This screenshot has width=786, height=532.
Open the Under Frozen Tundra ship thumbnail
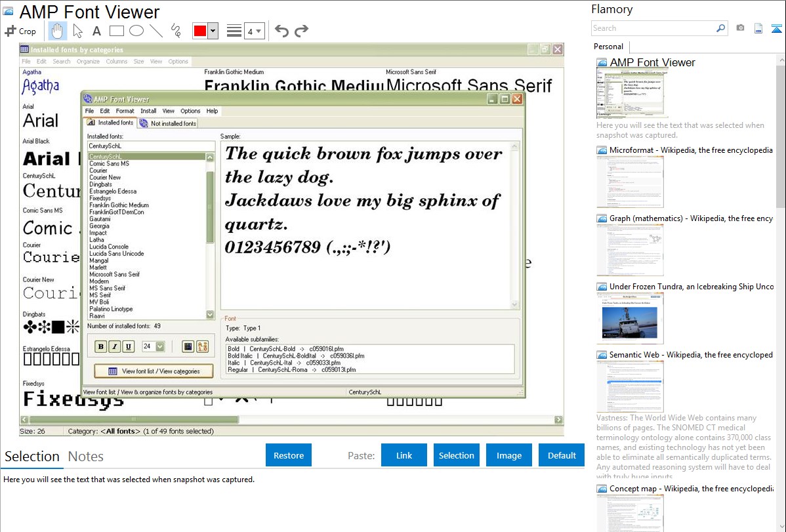[x=630, y=318]
